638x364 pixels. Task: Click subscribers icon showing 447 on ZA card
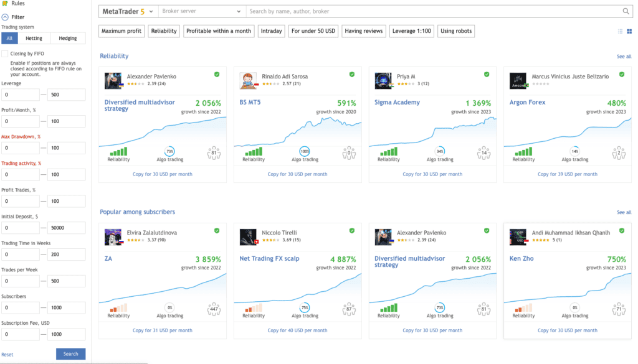pyautogui.click(x=214, y=309)
